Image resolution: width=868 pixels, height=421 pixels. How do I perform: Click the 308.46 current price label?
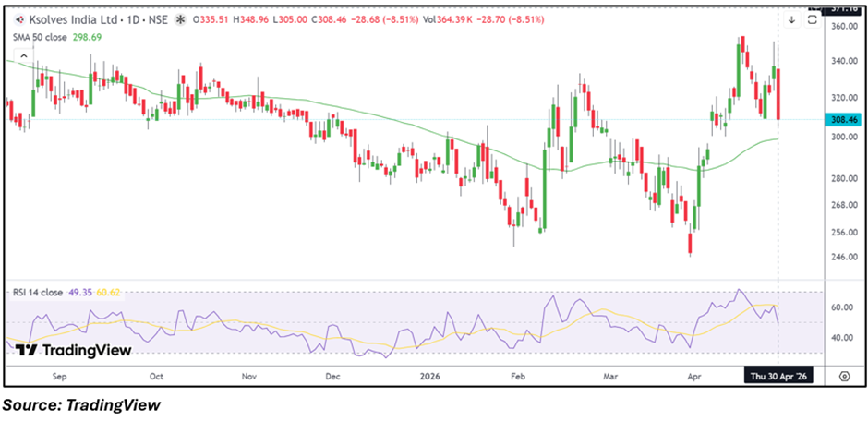point(840,119)
